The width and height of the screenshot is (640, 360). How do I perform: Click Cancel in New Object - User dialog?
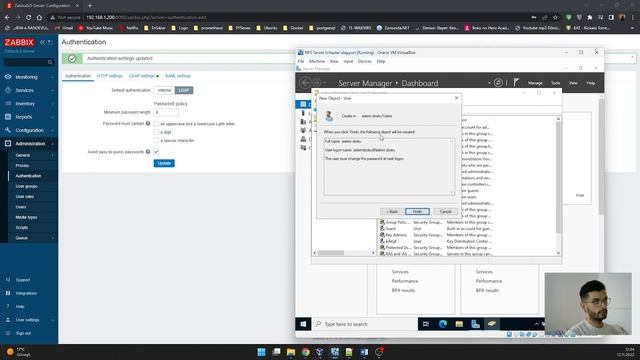tap(445, 211)
